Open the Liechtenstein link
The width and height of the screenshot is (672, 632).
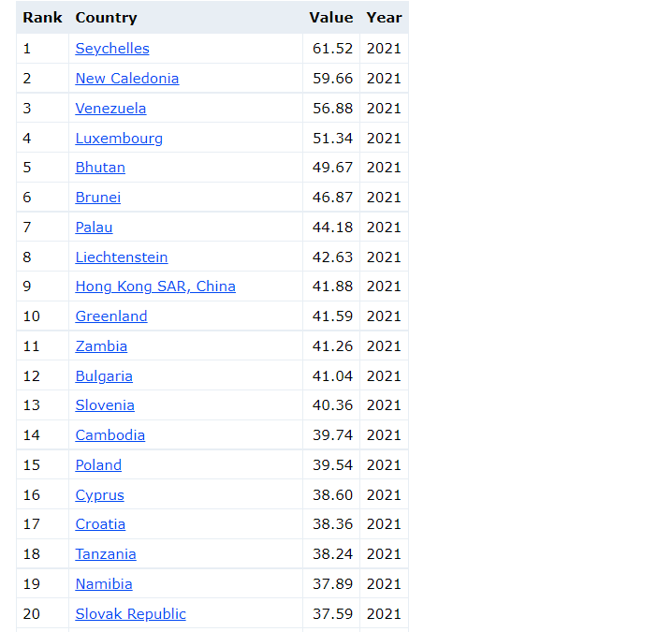coord(122,257)
